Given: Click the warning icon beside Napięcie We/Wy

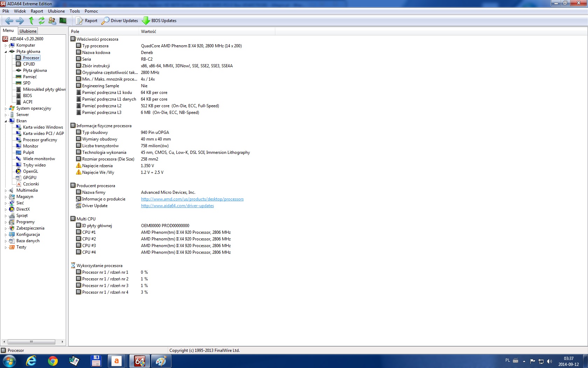Looking at the screenshot, I should (x=79, y=172).
